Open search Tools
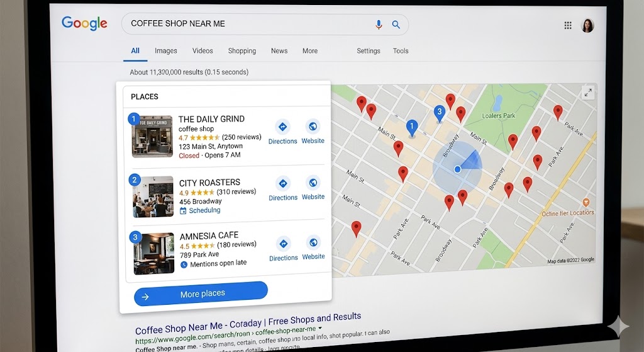Image resolution: width=644 pixels, height=352 pixels. pos(401,50)
